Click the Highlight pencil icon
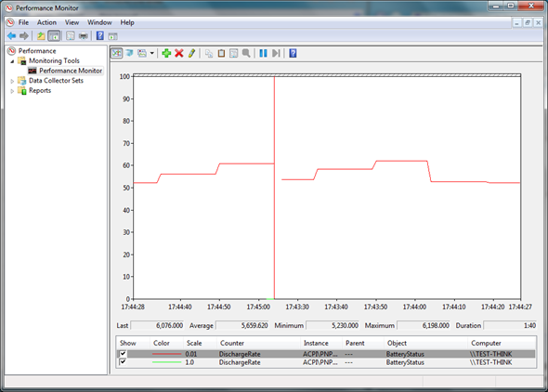Screen dimensions: 548x392 (191, 53)
